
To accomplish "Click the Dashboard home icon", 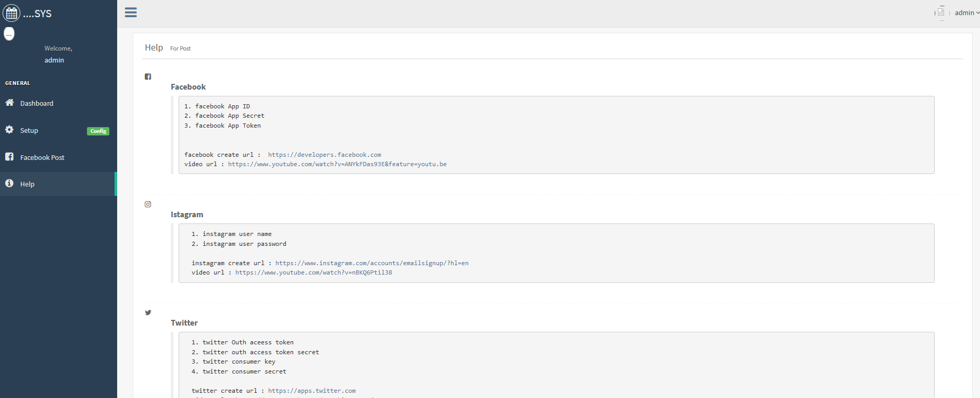I will click(9, 103).
